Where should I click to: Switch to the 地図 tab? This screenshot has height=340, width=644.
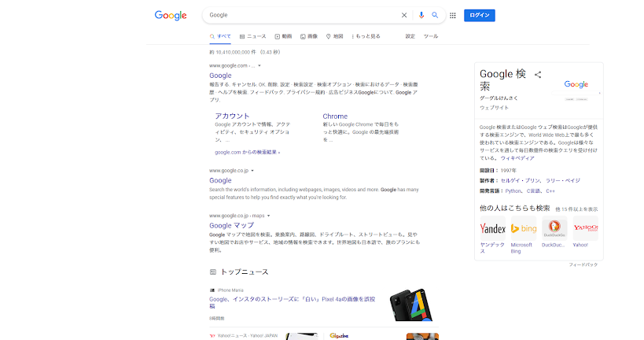tap(334, 36)
